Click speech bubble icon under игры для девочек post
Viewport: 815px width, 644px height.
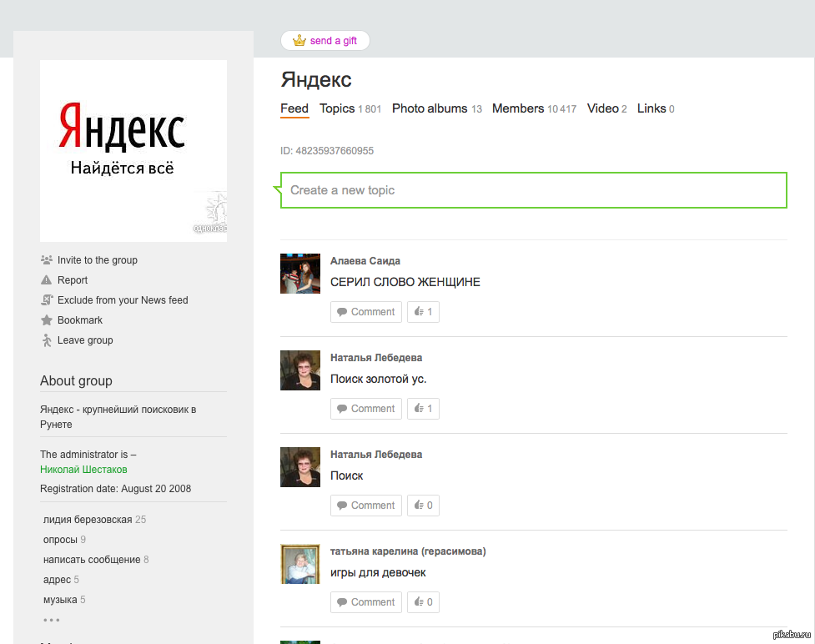coord(342,602)
